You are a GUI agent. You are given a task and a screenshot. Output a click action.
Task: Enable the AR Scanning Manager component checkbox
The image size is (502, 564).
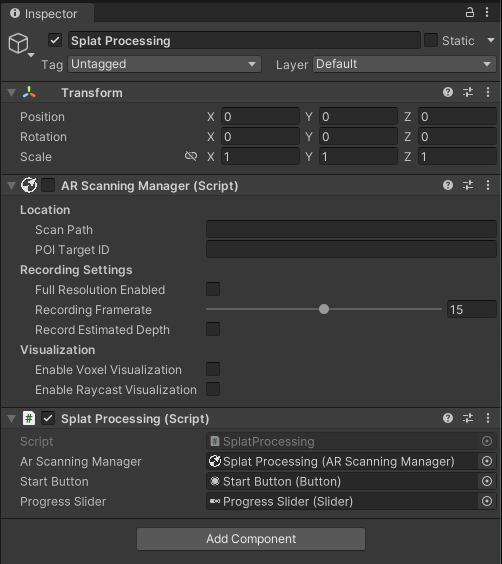[48, 186]
